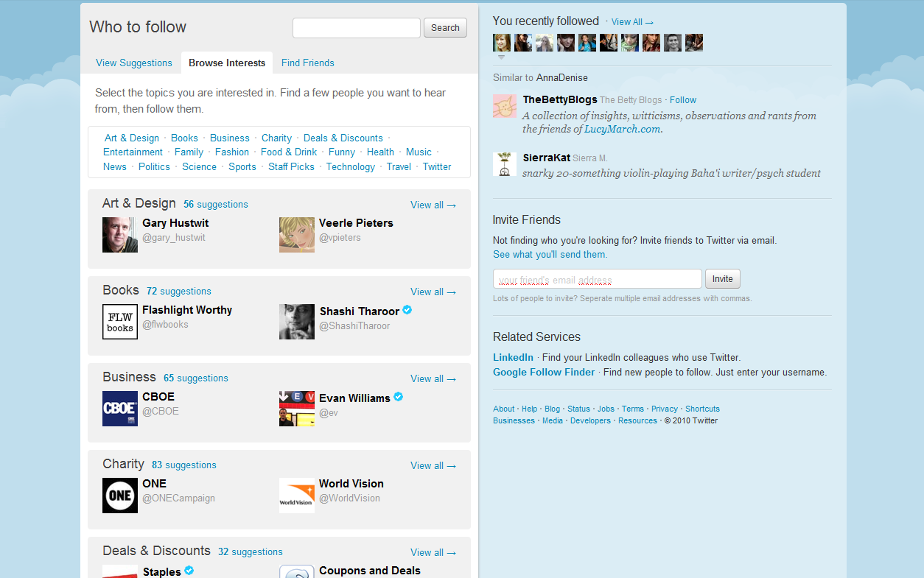Choose the Travel topic

[x=399, y=166]
